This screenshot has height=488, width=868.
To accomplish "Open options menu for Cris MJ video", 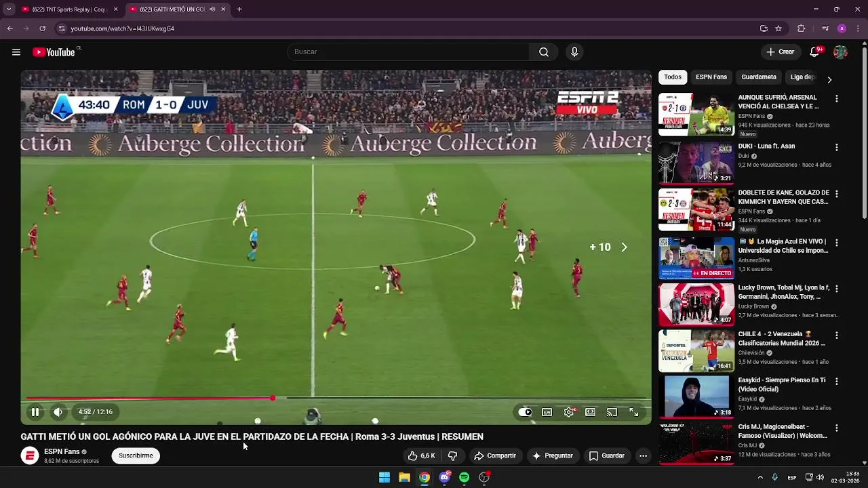I will point(836,428).
